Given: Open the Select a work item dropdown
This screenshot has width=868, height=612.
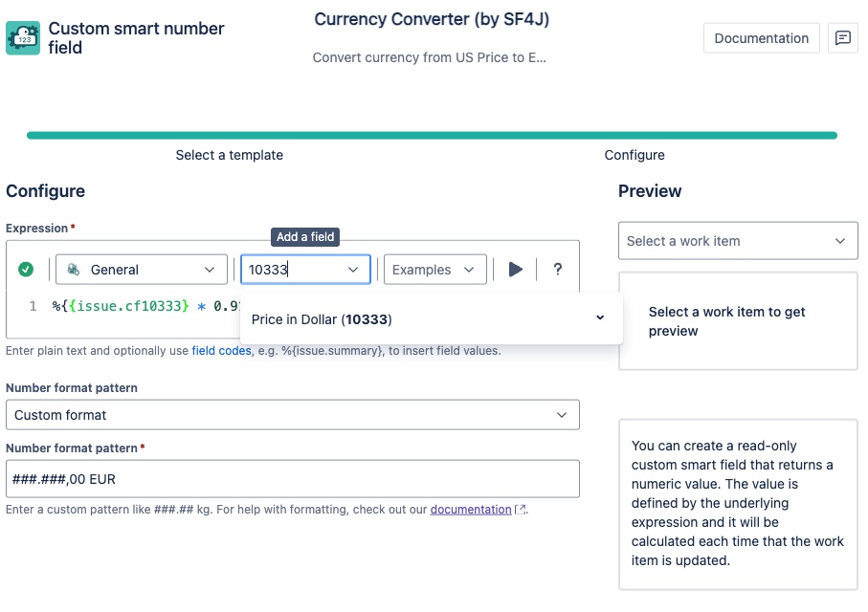Looking at the screenshot, I should [737, 241].
